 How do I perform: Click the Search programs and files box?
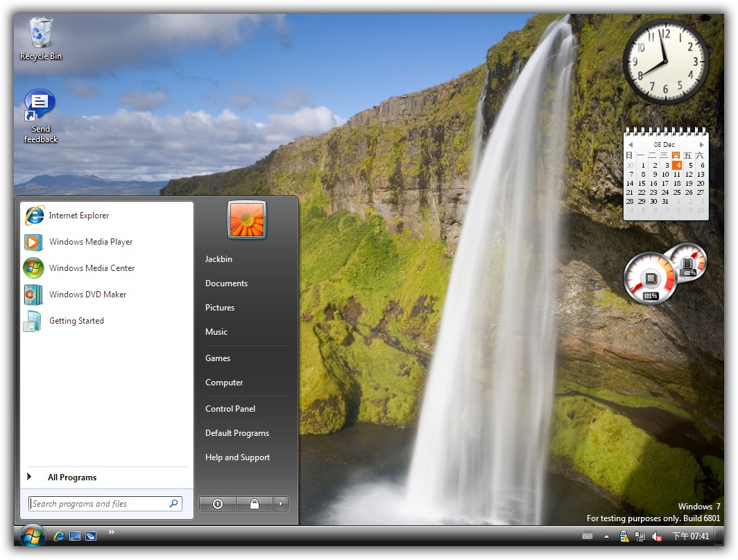105,504
